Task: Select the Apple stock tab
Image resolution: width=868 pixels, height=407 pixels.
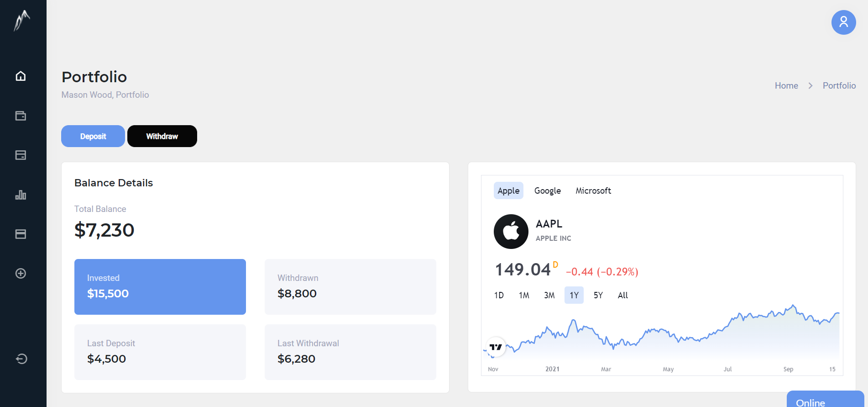Action: (508, 190)
